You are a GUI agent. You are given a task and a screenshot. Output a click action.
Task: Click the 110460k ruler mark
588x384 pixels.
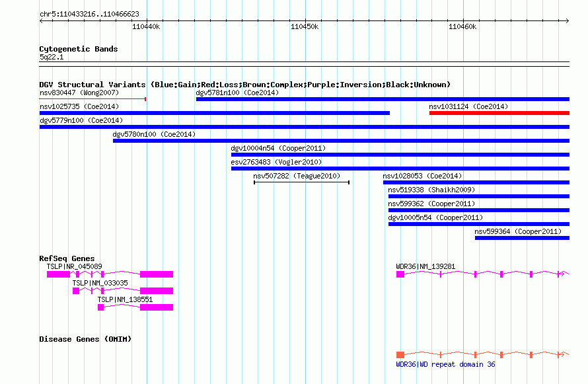point(462,26)
